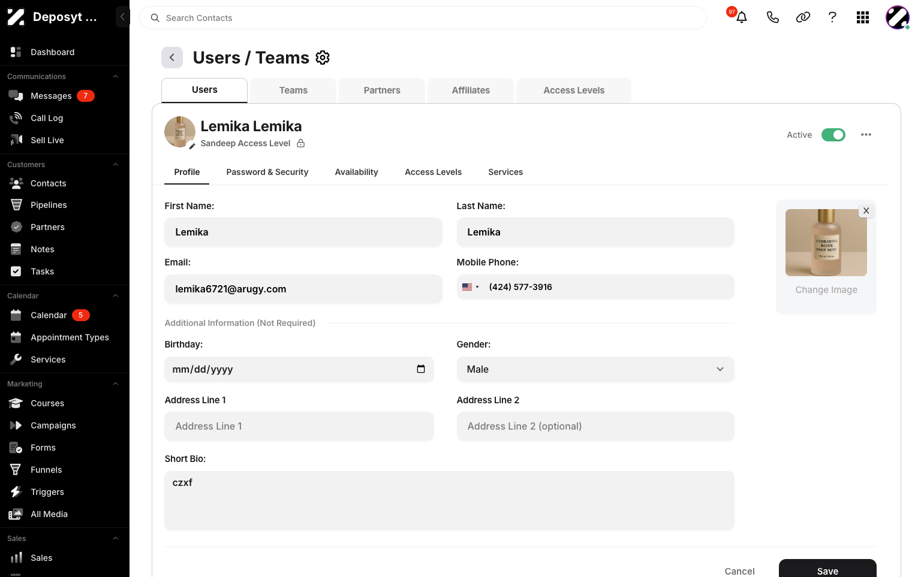Collapse the Customers section

(x=116, y=165)
